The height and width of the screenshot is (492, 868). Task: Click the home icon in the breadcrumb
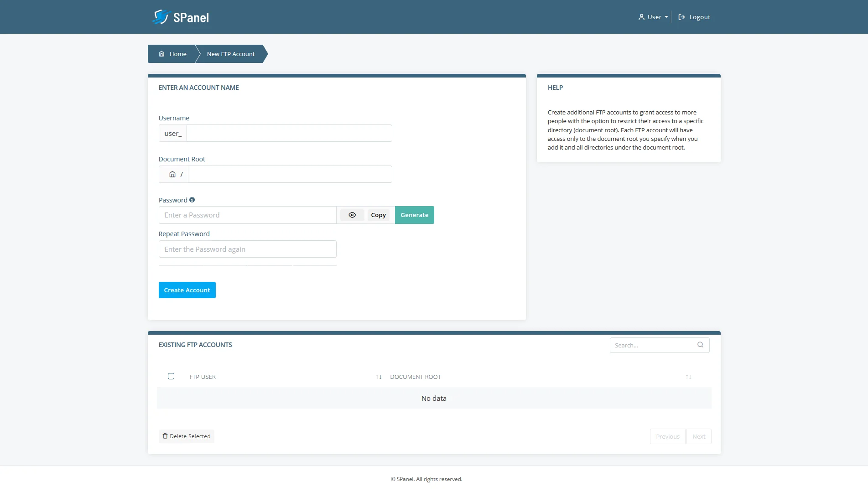point(161,53)
